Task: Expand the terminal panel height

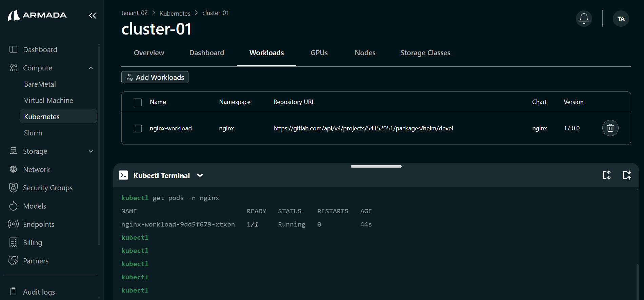Action: tap(606, 175)
